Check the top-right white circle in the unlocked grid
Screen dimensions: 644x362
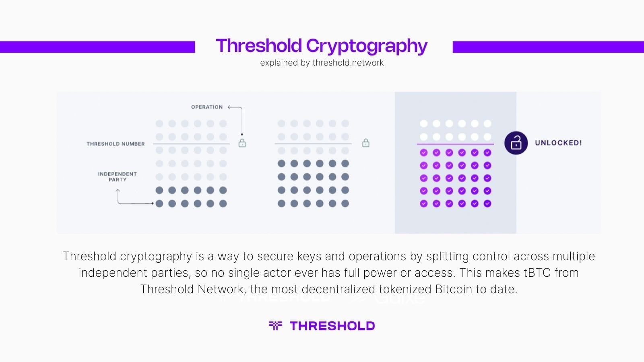click(487, 123)
